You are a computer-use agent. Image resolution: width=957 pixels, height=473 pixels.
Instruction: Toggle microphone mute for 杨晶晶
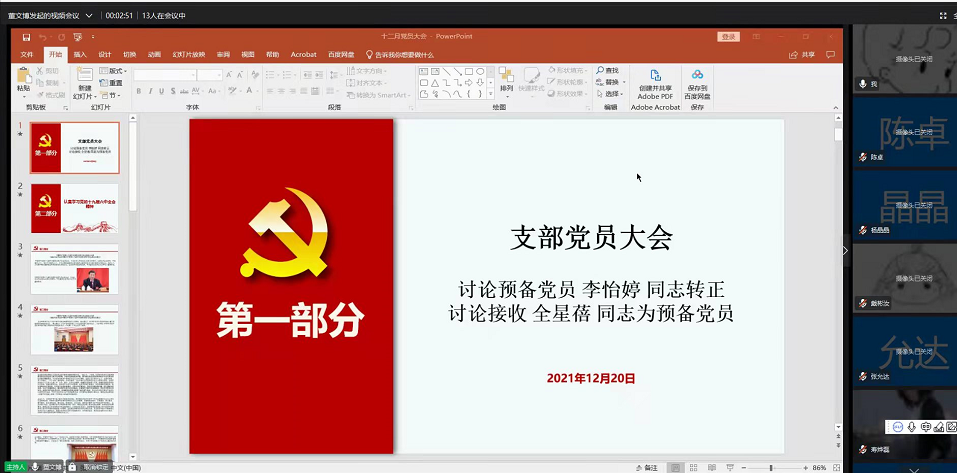point(862,230)
